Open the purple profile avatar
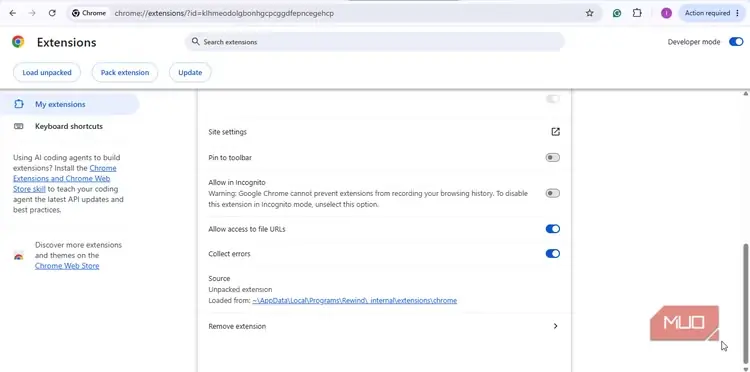The image size is (750, 372). pyautogui.click(x=666, y=13)
